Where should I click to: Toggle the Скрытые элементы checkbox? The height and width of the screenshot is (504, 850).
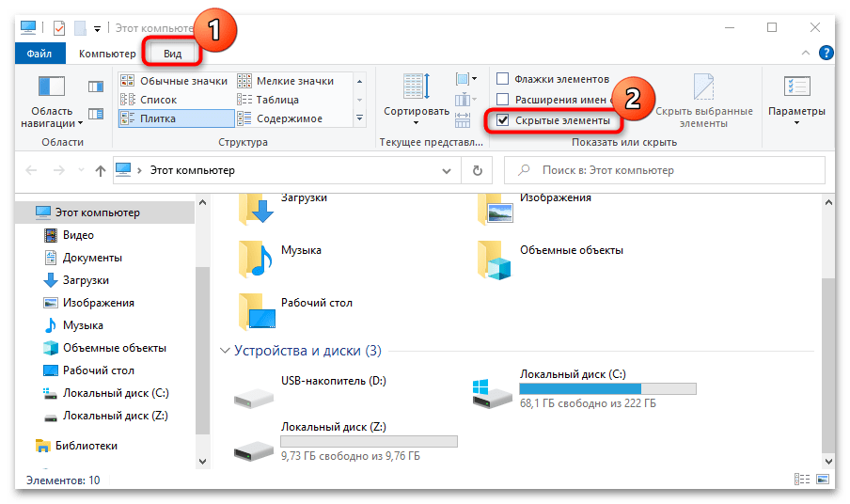pos(504,121)
